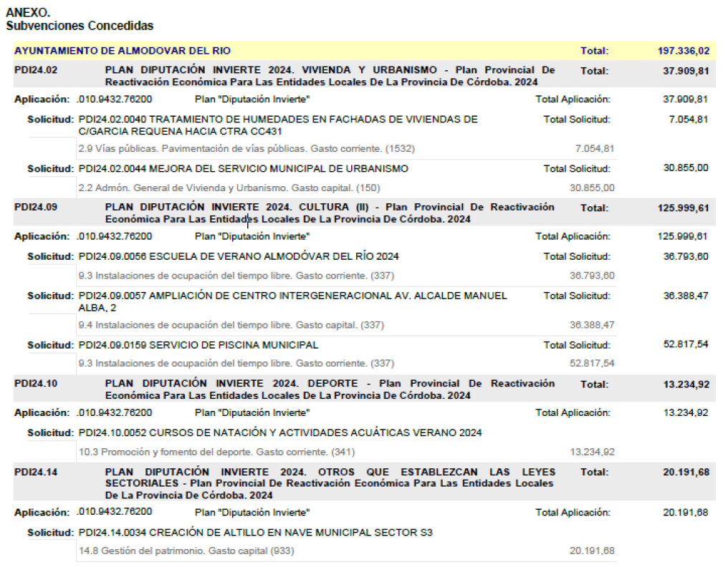Select the 'ANEXO.' title text
The image size is (728, 567).
point(27,12)
